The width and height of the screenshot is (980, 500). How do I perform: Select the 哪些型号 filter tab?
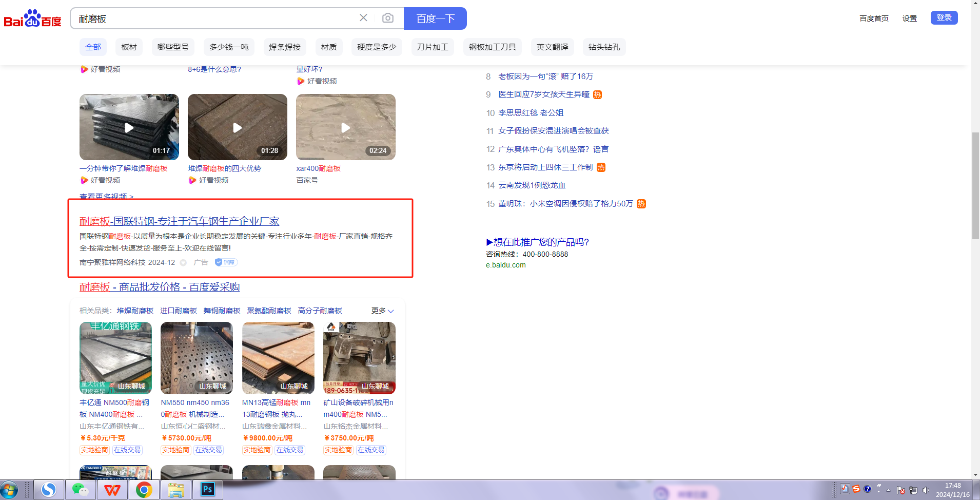(x=173, y=47)
